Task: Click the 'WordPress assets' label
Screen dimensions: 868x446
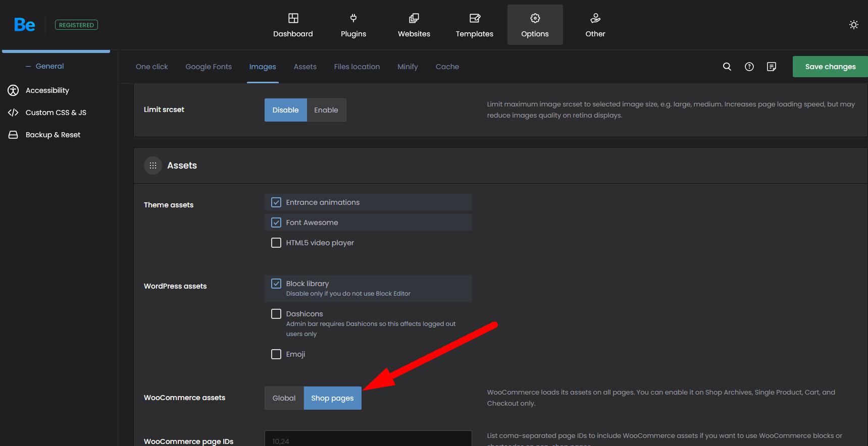Action: pyautogui.click(x=175, y=286)
